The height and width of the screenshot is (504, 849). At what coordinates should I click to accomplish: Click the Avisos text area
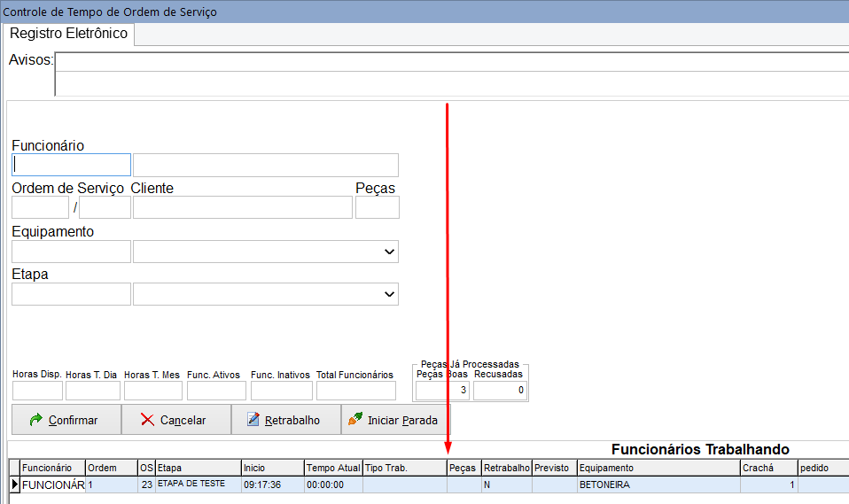452,74
